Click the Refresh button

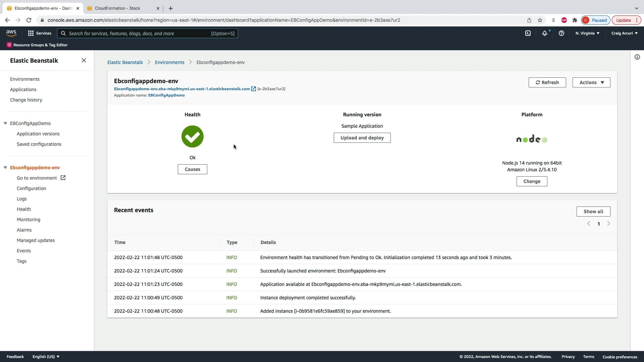(x=547, y=82)
